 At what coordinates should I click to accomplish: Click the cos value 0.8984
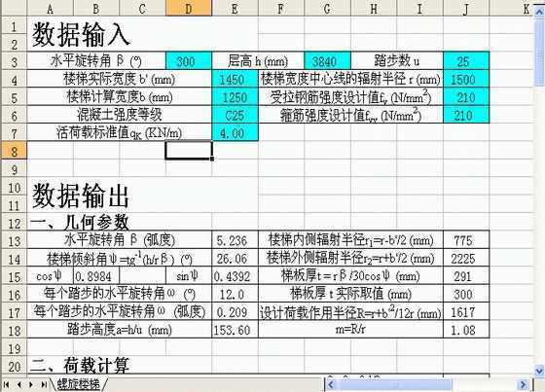96,276
